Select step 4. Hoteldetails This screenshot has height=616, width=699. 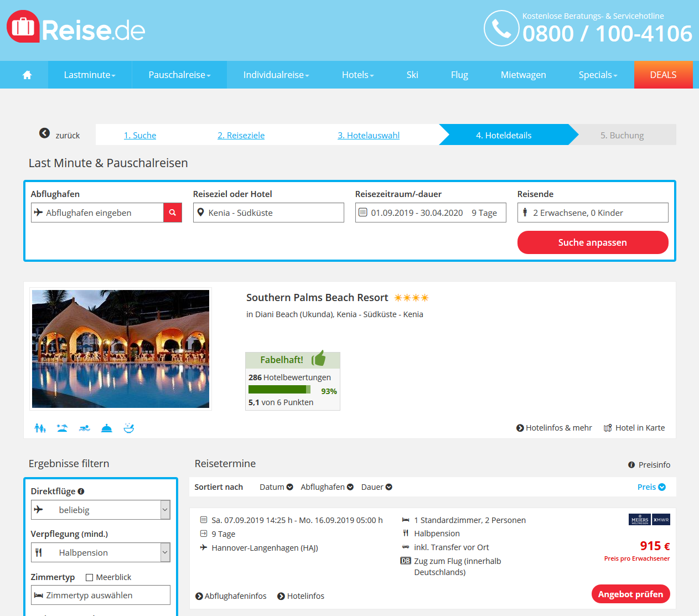(504, 135)
